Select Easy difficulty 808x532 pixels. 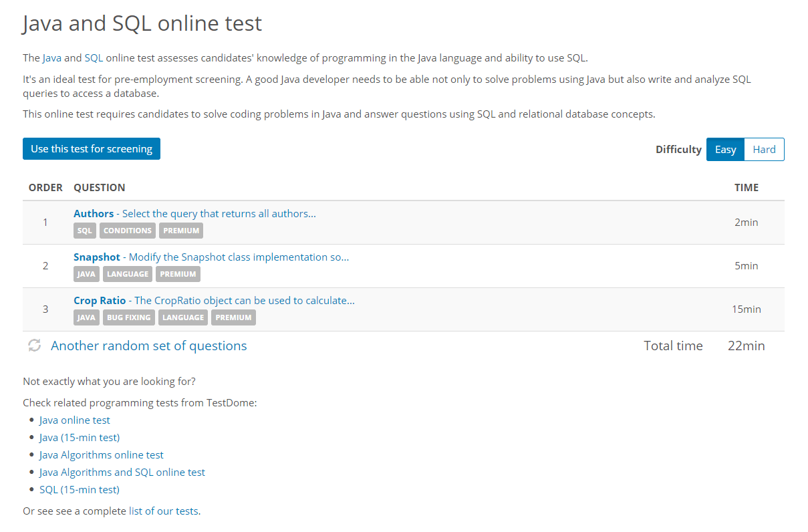725,150
